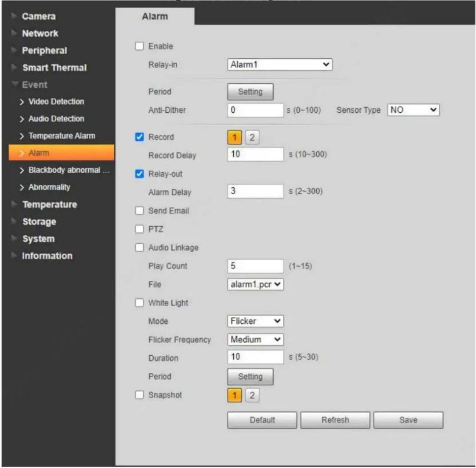This screenshot has width=476, height=468.
Task: Focus the Anti-Dither input field
Action: coord(255,110)
